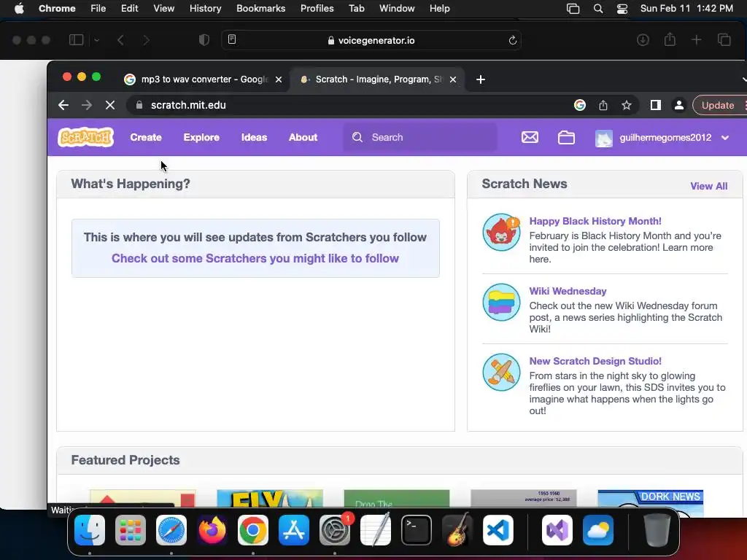The height and width of the screenshot is (560, 747).
Task: Open the Trash in the Dock
Action: tap(657, 530)
